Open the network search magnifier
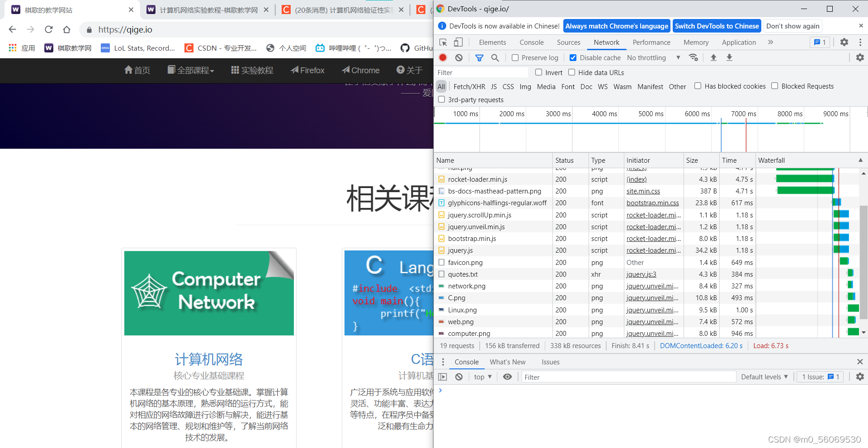This screenshot has height=448, width=868. [495, 57]
